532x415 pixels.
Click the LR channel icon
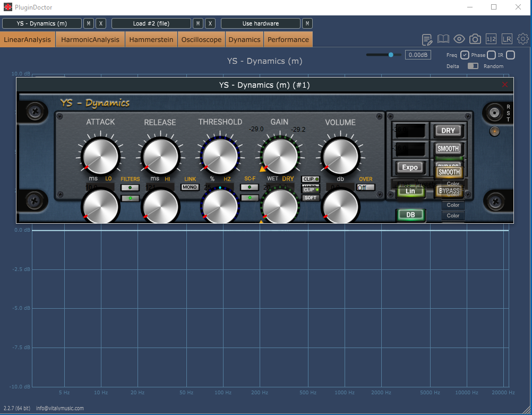tap(507, 39)
